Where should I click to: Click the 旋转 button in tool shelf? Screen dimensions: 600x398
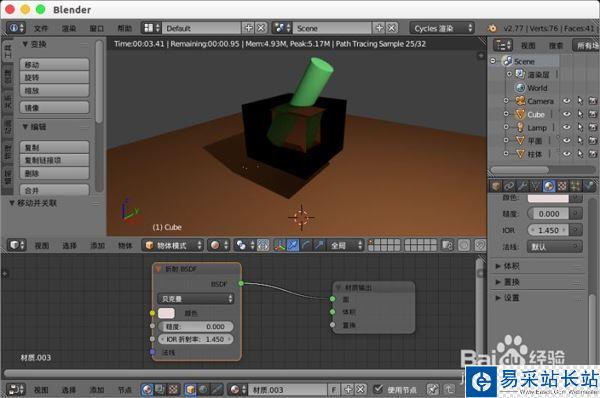click(x=54, y=78)
